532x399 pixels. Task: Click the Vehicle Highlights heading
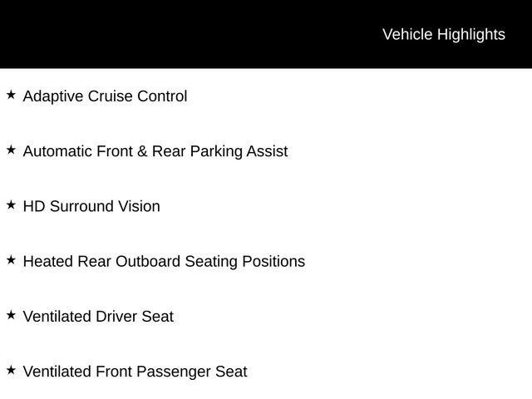coord(443,34)
